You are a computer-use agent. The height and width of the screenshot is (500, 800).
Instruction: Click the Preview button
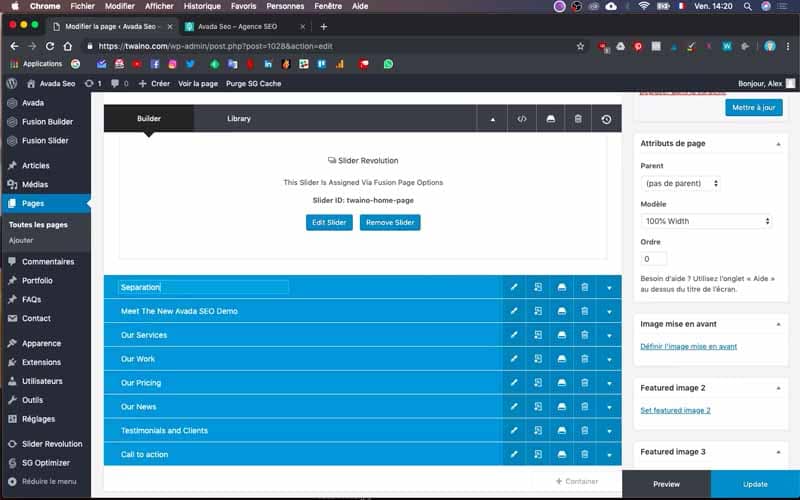[666, 484]
